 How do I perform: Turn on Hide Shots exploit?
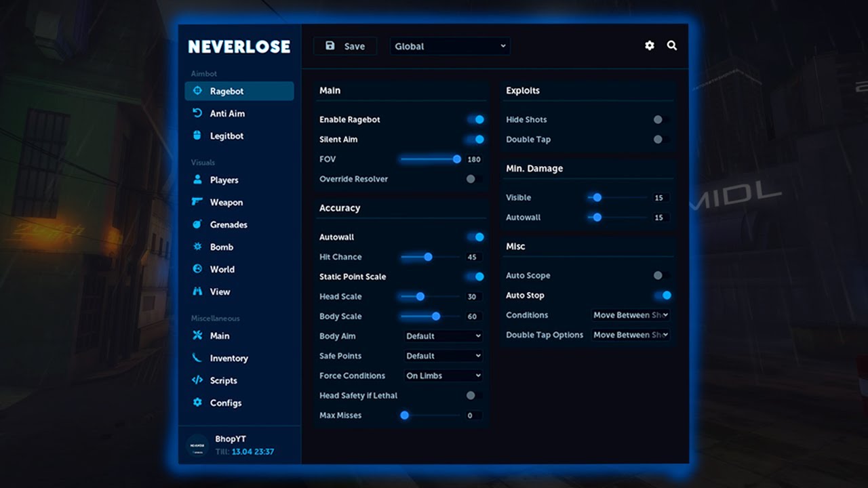[x=662, y=119]
